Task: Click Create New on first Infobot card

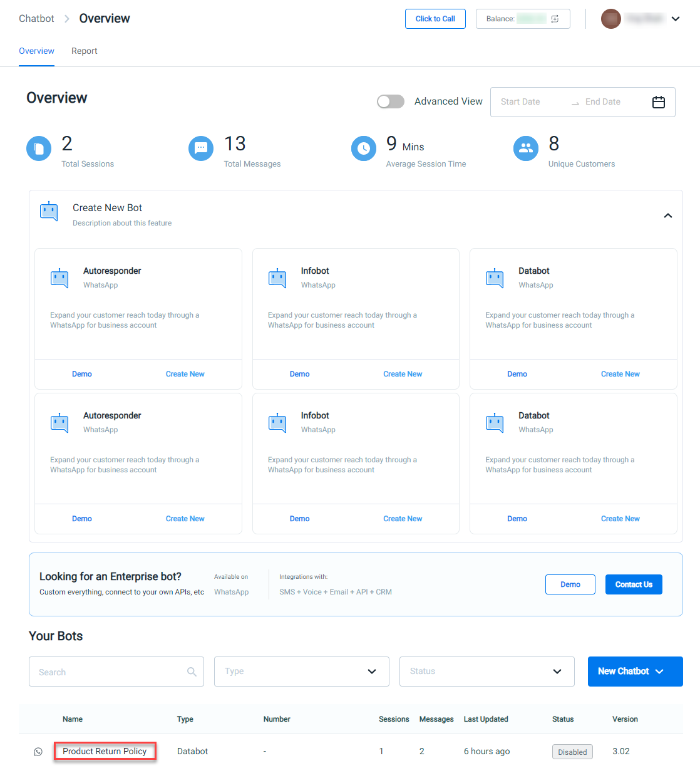Action: click(403, 374)
